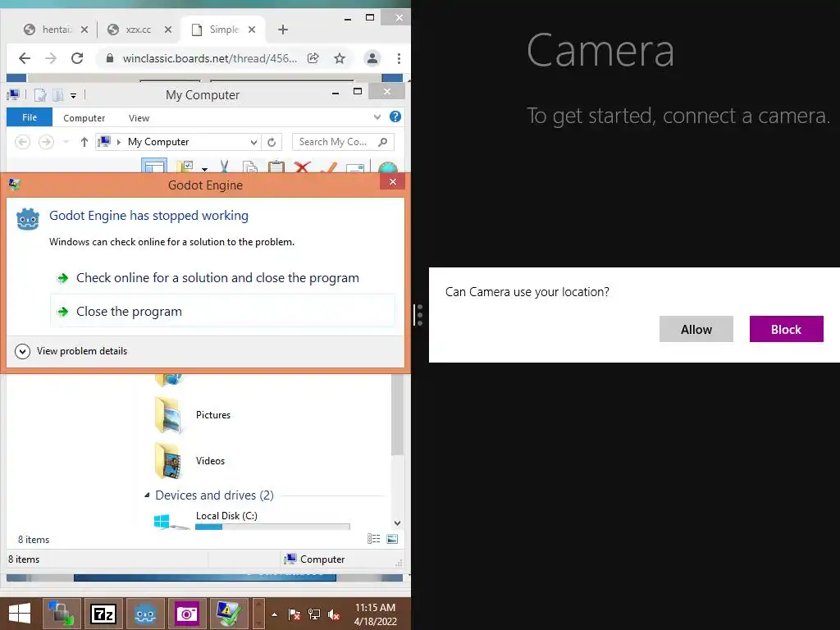The height and width of the screenshot is (630, 840).
Task: Click the explorer search magnifier icon
Action: (x=382, y=142)
